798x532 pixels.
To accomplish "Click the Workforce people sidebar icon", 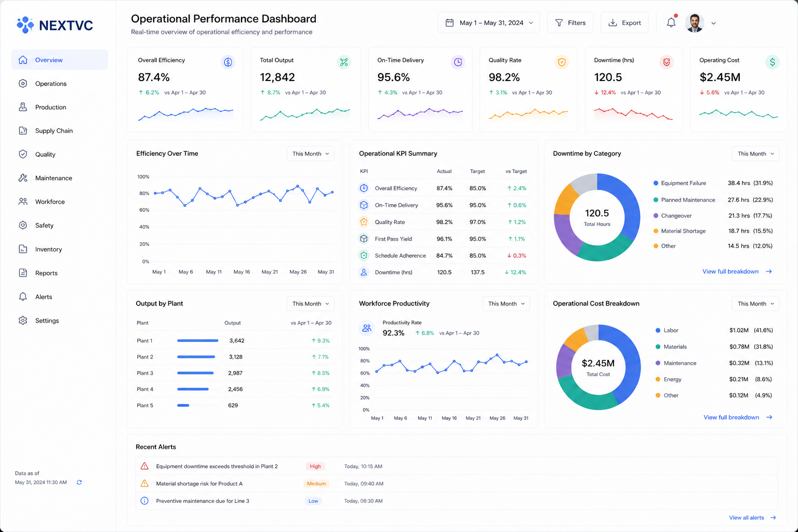I will pyautogui.click(x=23, y=202).
